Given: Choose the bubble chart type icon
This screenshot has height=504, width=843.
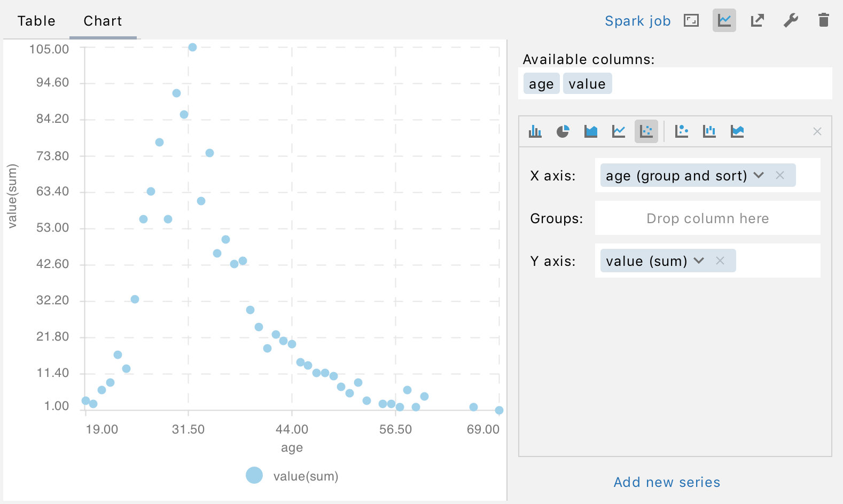Looking at the screenshot, I should [682, 131].
